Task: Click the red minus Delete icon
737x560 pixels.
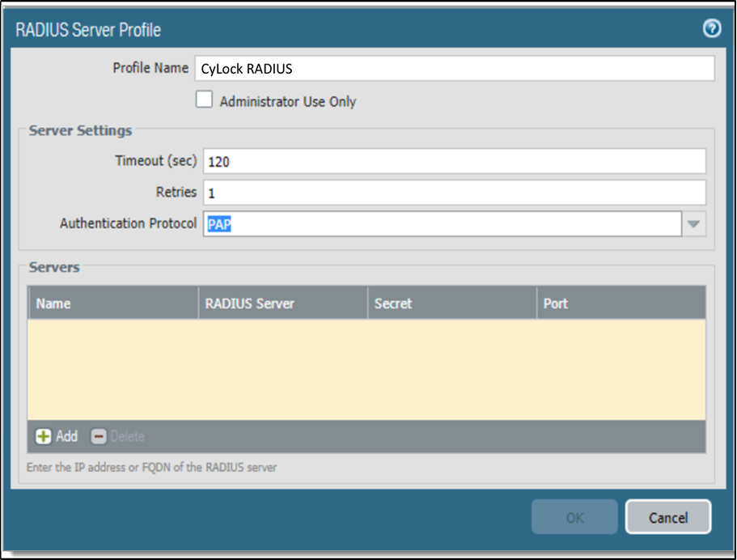Action: point(99,436)
